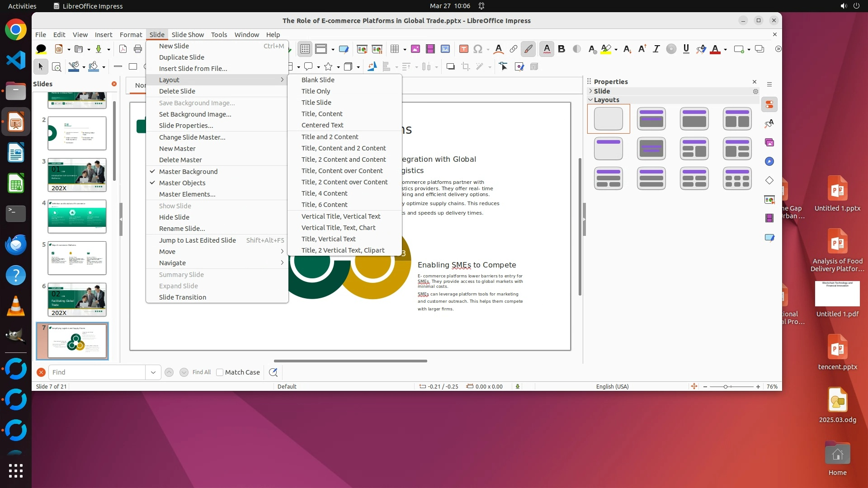Image resolution: width=868 pixels, height=488 pixels.
Task: Choose Title, Content layout from submenu
Action: tap(322, 114)
